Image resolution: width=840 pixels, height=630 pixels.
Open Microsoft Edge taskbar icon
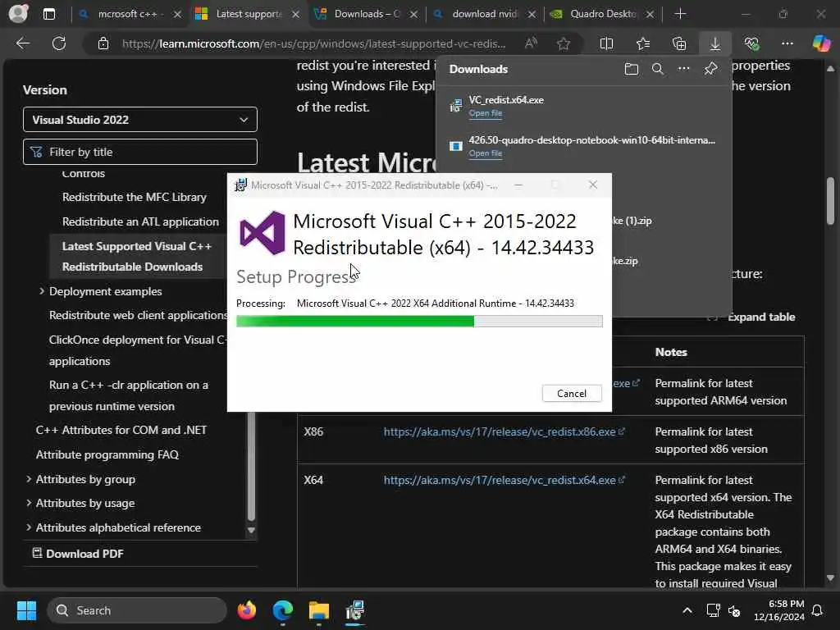282,610
